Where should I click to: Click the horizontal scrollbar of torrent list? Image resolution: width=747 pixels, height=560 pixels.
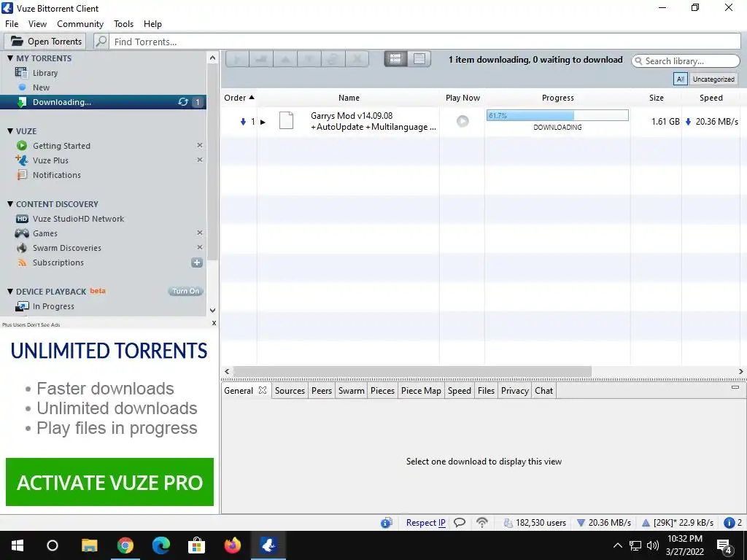(x=412, y=371)
